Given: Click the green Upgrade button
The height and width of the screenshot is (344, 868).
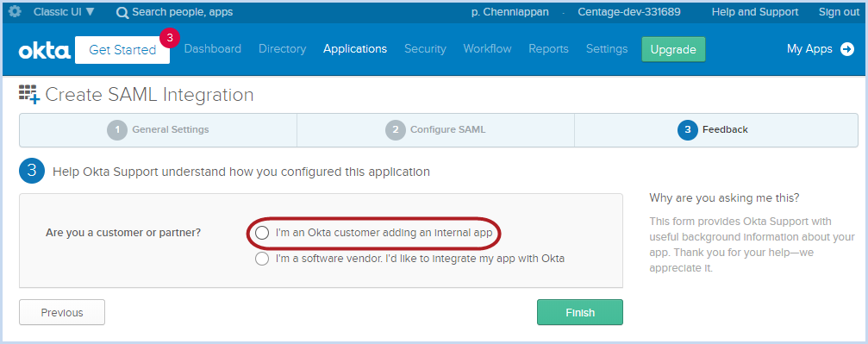Looking at the screenshot, I should 673,49.
